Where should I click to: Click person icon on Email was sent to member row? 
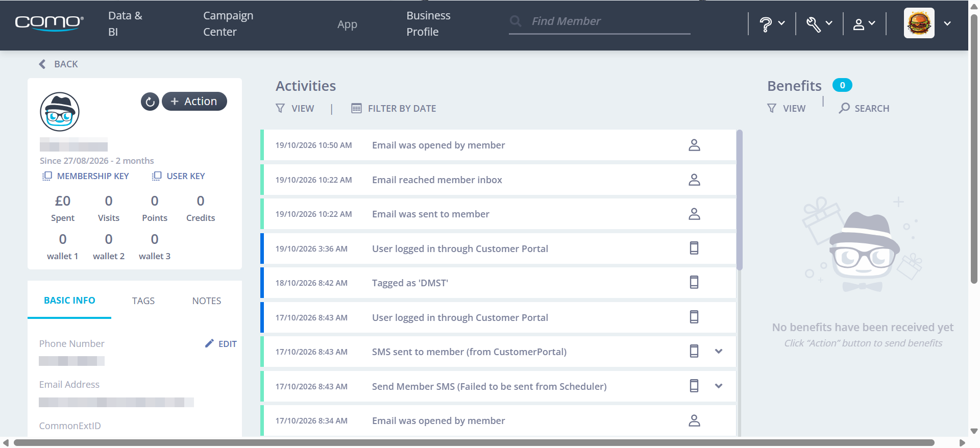(x=694, y=214)
